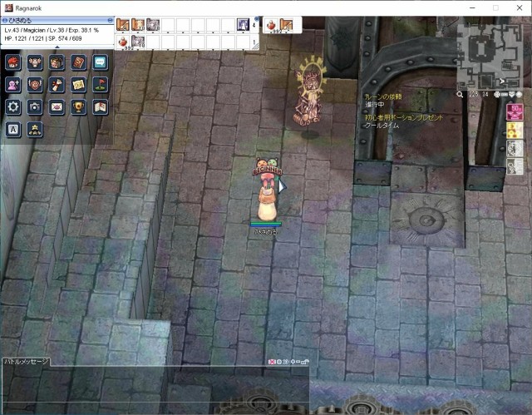Click the letter A keyboard icon

pos(13,130)
